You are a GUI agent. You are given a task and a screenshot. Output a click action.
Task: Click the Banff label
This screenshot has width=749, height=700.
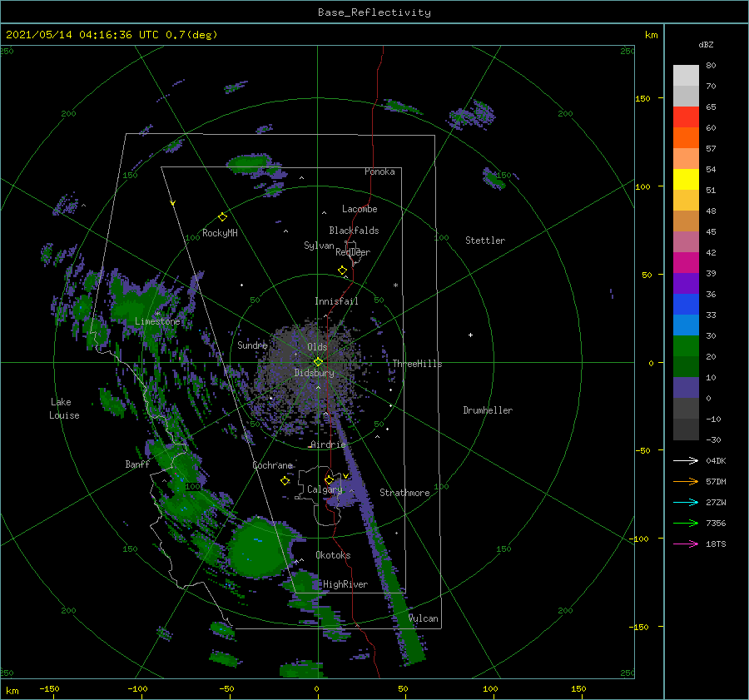click(137, 464)
